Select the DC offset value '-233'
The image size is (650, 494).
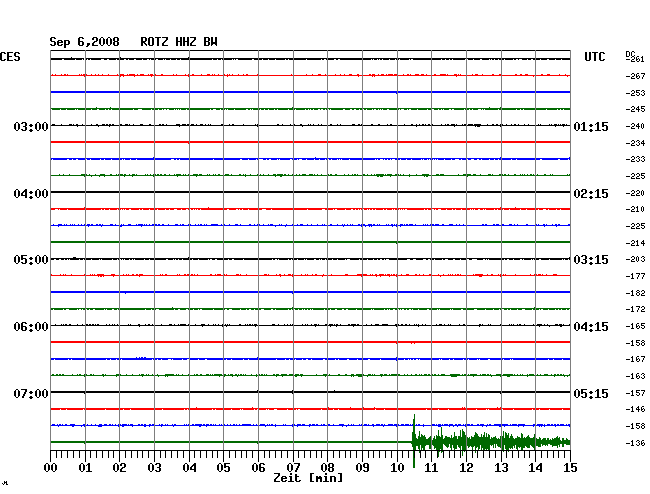635,159
